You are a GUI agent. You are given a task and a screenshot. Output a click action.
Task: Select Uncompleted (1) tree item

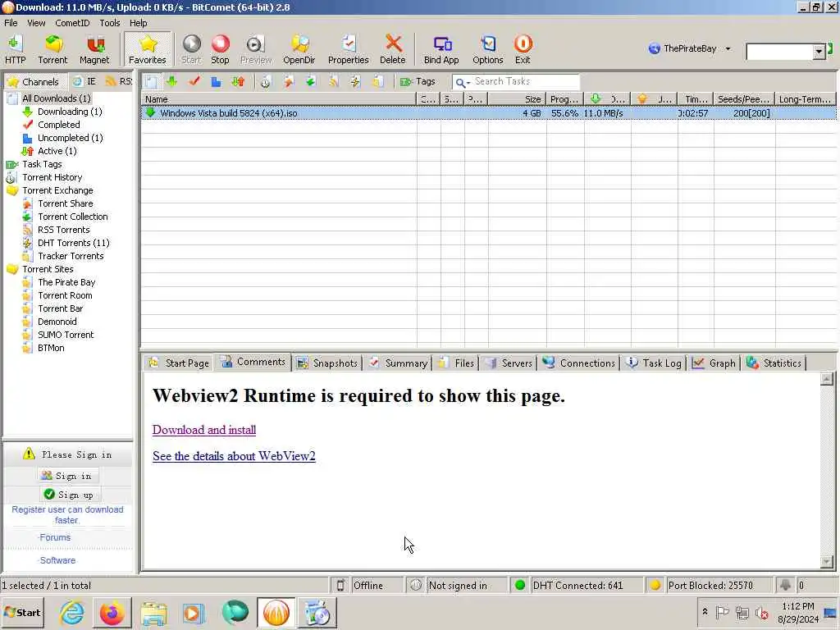point(71,138)
